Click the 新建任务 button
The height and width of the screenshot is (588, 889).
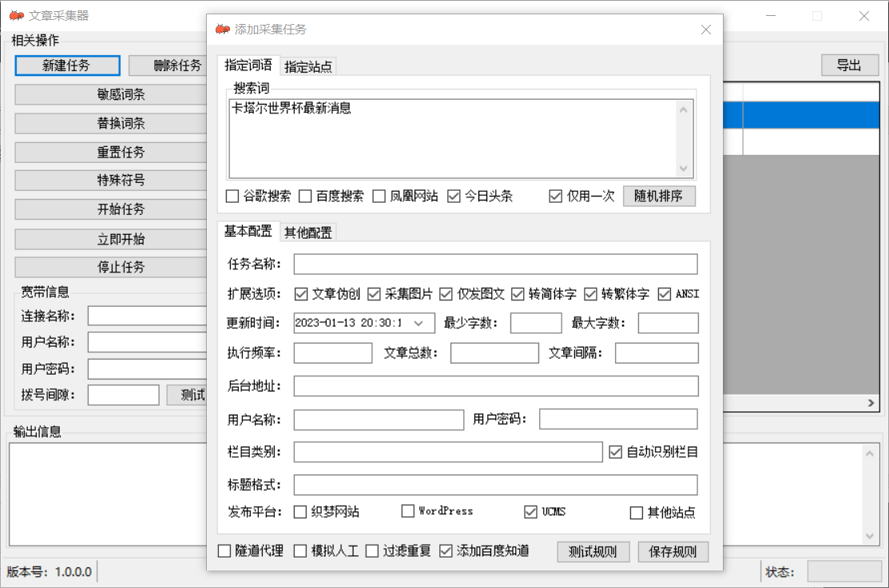point(67,66)
